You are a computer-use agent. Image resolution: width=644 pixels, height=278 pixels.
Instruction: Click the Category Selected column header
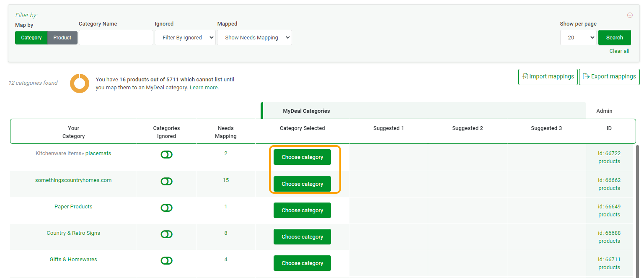(302, 128)
